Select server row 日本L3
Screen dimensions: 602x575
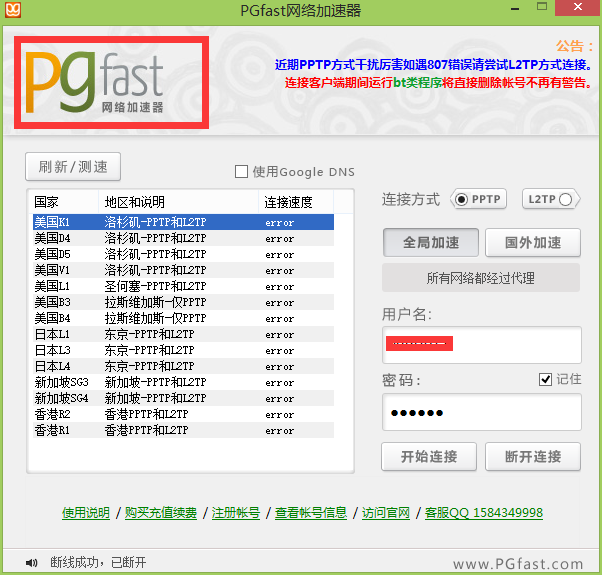pyautogui.click(x=183, y=350)
